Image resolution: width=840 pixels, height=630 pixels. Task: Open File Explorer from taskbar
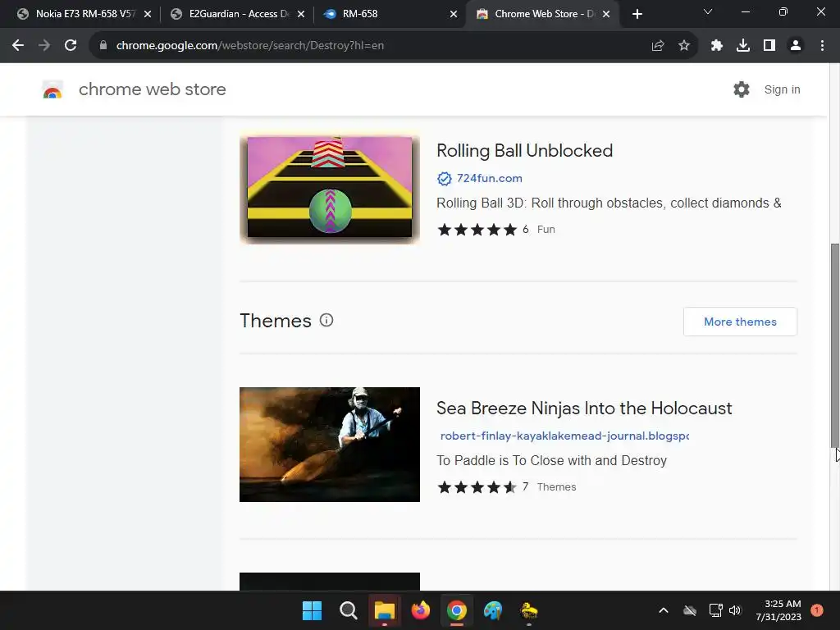384,610
